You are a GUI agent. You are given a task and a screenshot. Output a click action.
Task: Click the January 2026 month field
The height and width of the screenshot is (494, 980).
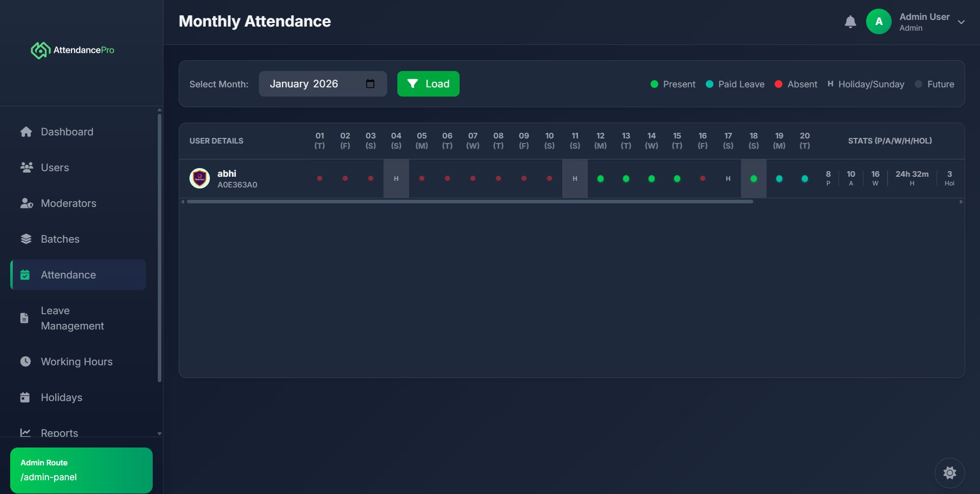coord(312,84)
